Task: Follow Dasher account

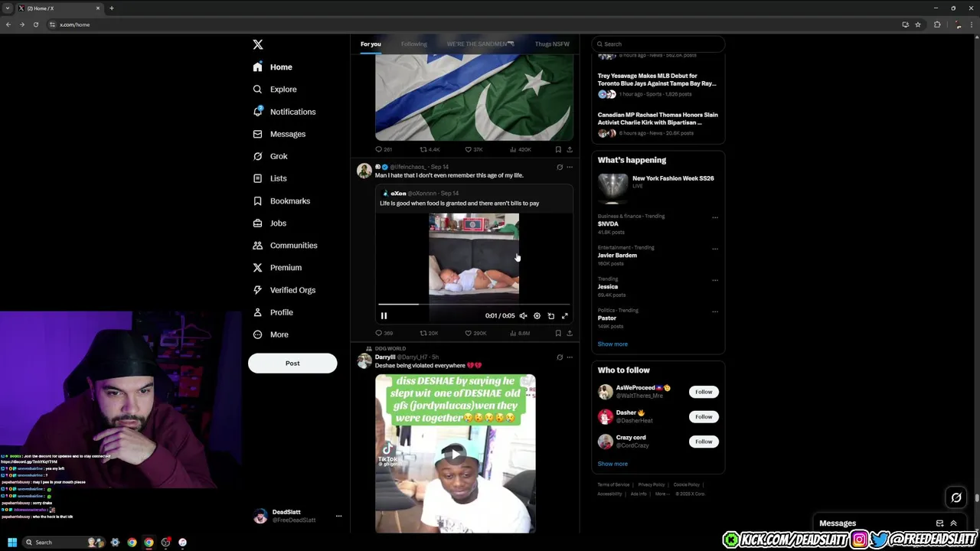Action: 704,417
